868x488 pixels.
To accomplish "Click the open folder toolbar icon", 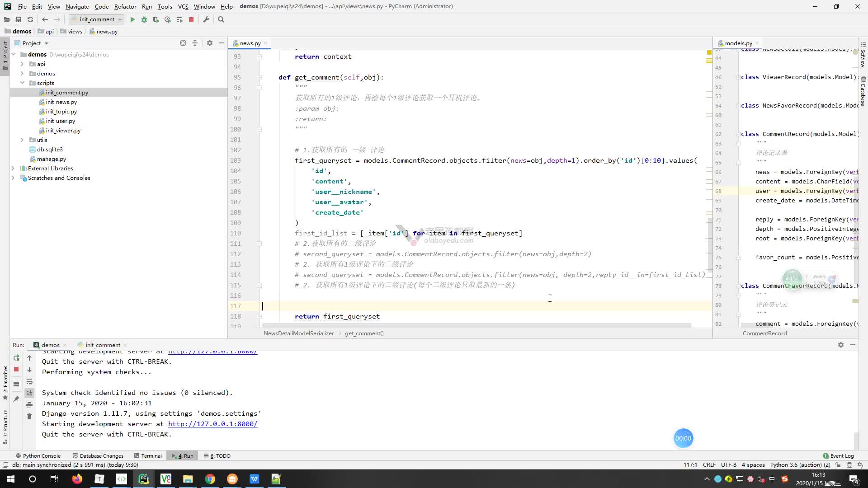I will (7, 19).
